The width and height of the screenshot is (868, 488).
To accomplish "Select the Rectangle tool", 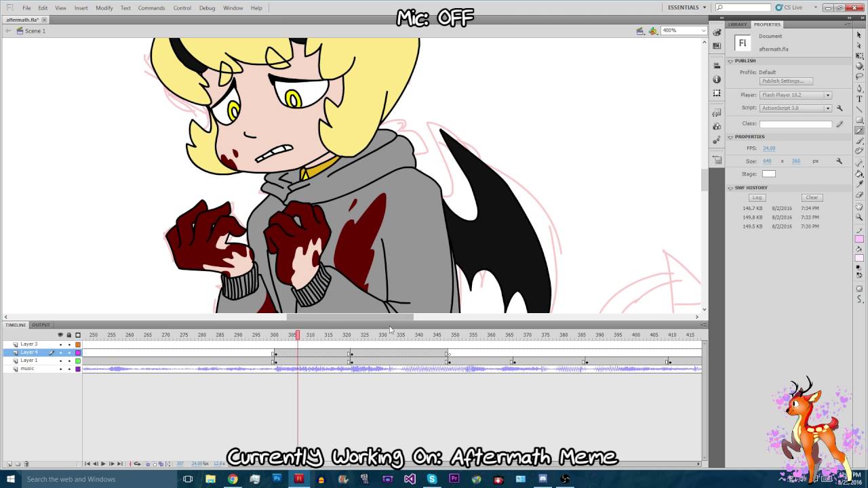I will [859, 121].
